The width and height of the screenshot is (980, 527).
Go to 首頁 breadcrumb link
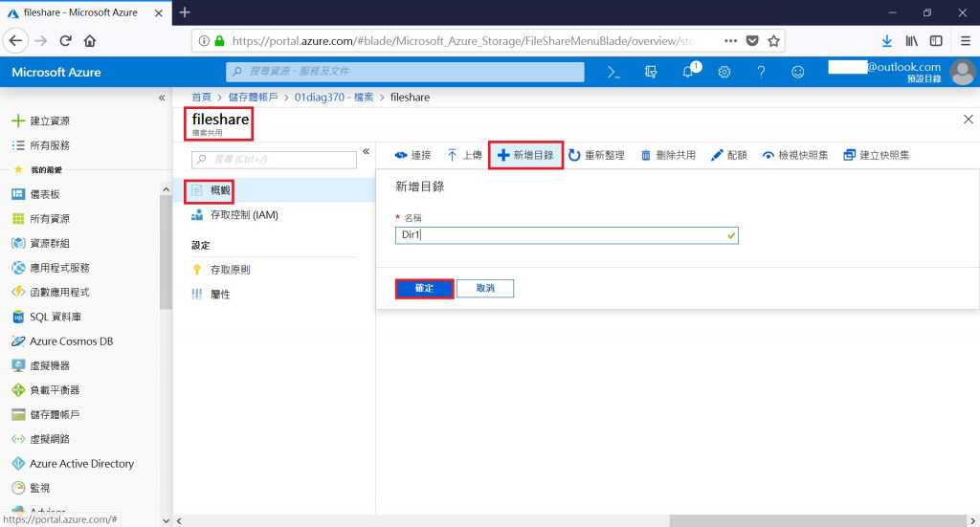click(x=201, y=98)
